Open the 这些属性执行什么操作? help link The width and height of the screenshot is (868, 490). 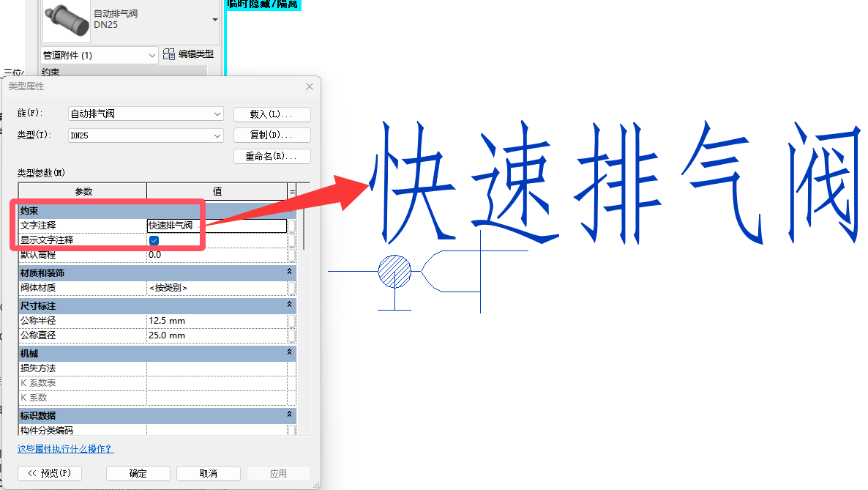point(65,448)
